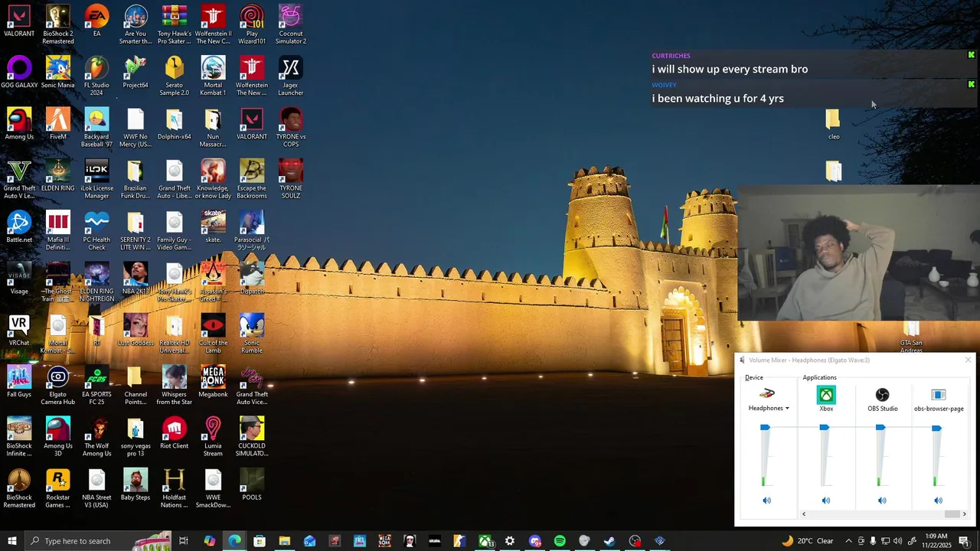
Task: Click the Xbox icon in Volume Mixer
Action: pos(826,395)
